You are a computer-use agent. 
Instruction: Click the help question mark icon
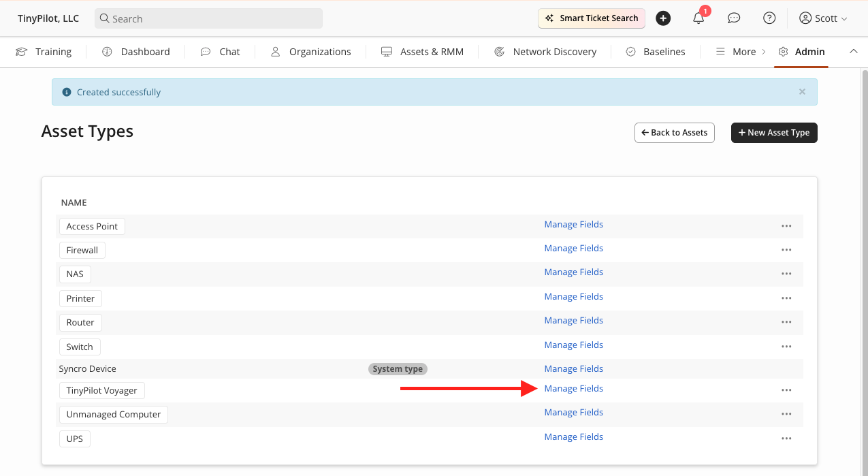point(769,18)
